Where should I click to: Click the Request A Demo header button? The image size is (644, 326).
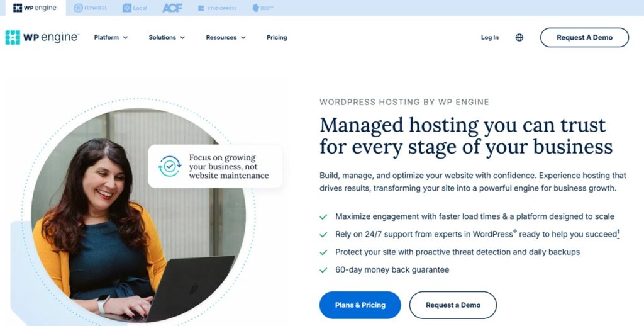coord(584,37)
